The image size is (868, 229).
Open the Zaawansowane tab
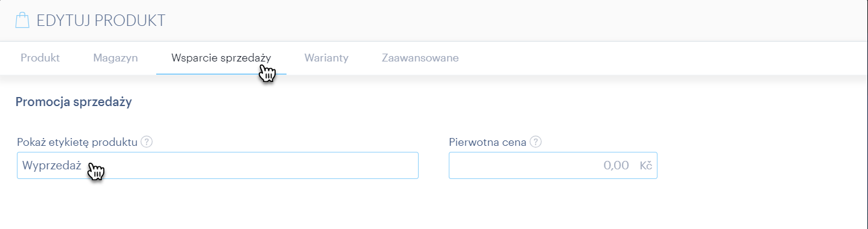point(420,58)
